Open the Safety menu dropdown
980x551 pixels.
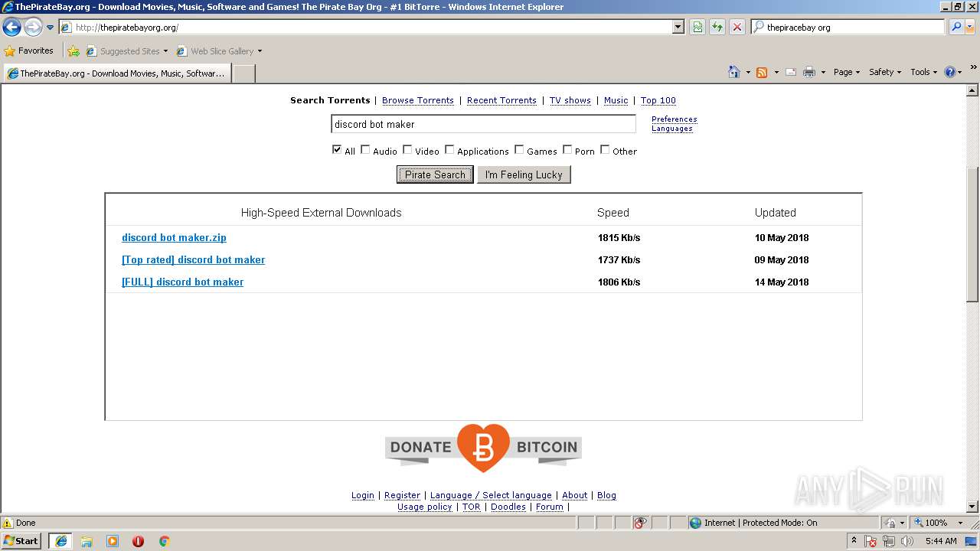[x=885, y=72]
